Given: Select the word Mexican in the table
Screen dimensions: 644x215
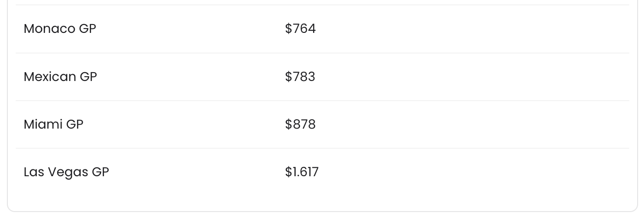Looking at the screenshot, I should point(50,77).
